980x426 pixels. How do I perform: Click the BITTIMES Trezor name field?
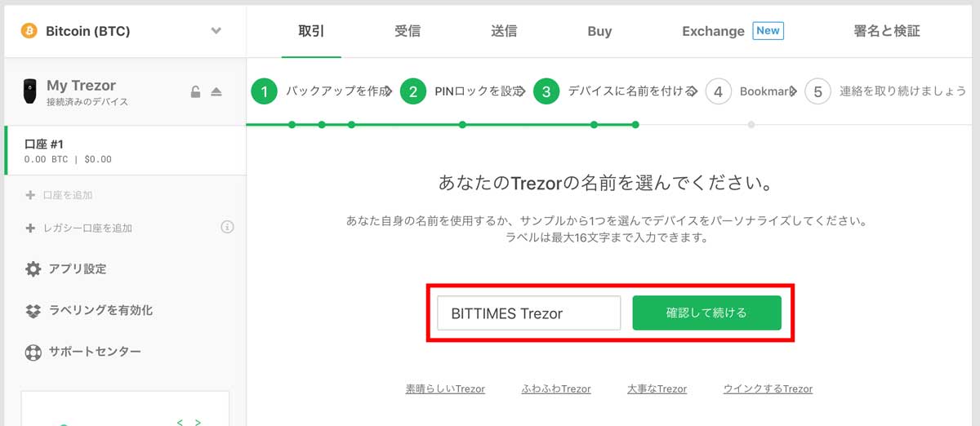tap(529, 313)
